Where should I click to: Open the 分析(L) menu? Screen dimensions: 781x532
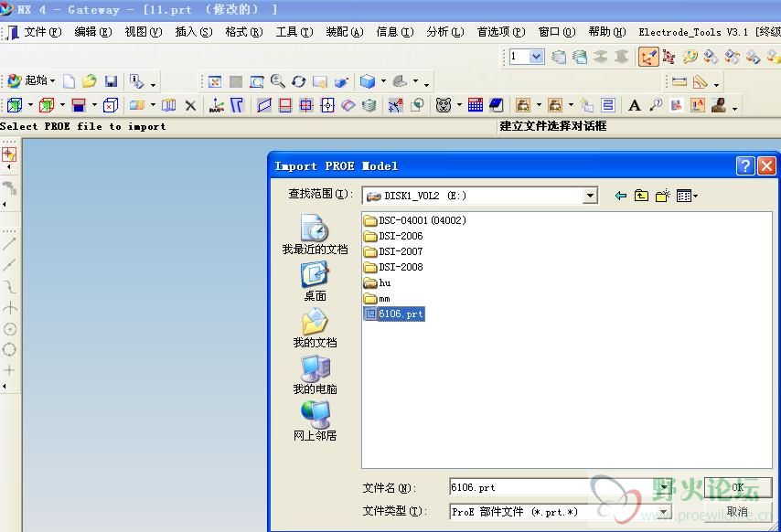click(x=445, y=32)
